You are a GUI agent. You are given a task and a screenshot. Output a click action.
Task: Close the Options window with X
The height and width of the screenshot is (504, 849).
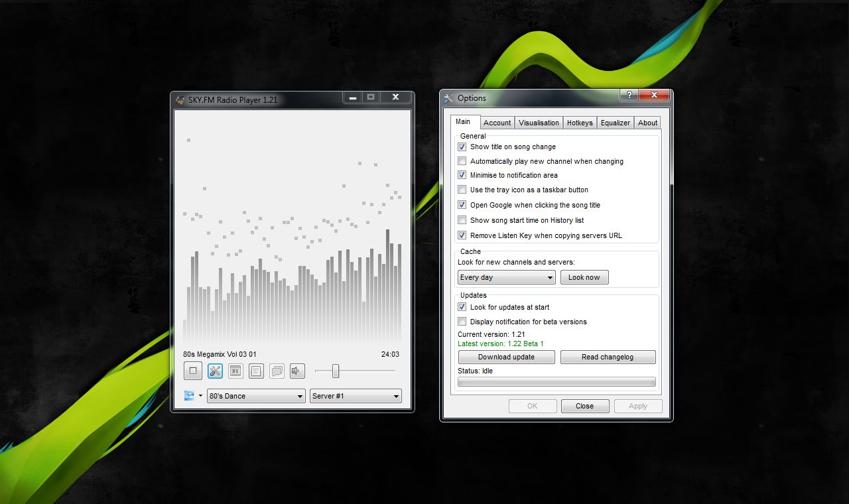coord(655,95)
